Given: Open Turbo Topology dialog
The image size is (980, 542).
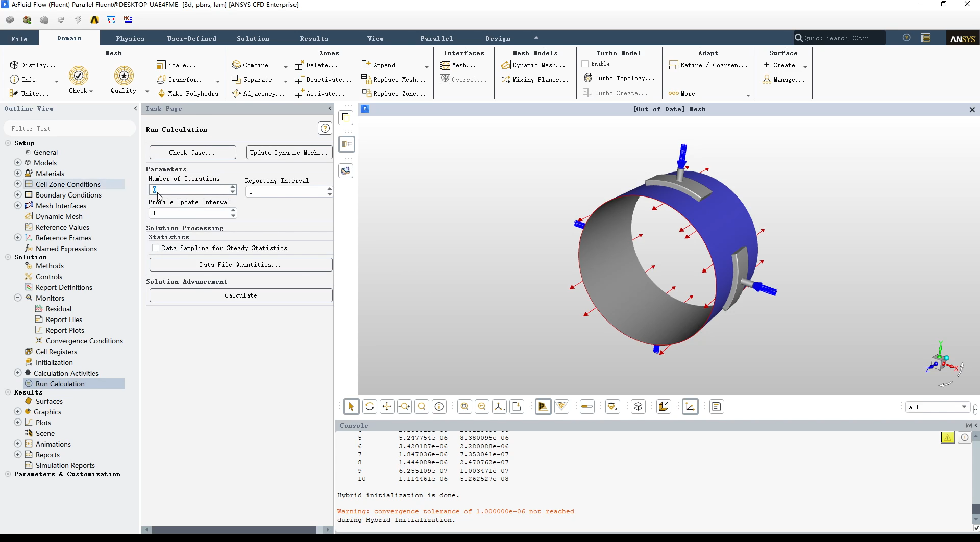Looking at the screenshot, I should [x=619, y=78].
